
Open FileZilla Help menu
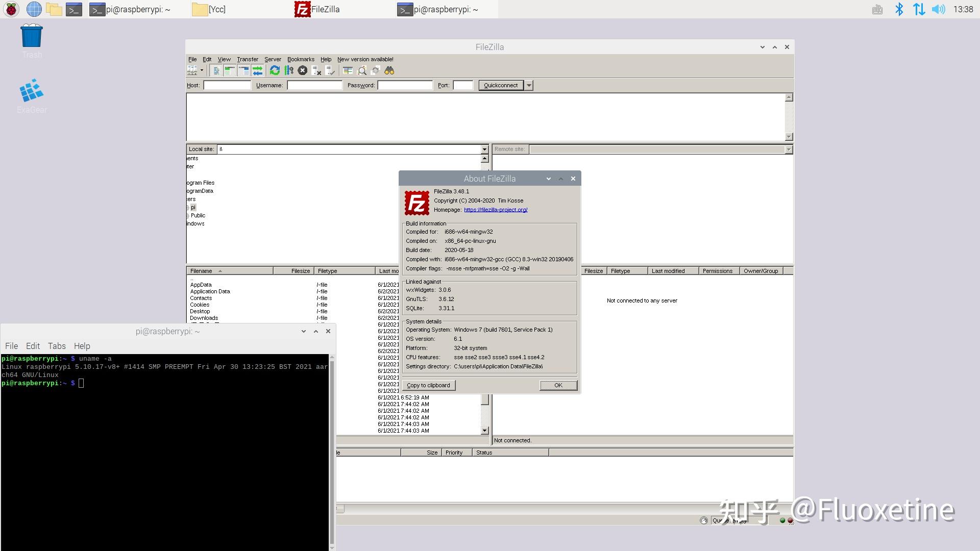click(x=326, y=59)
